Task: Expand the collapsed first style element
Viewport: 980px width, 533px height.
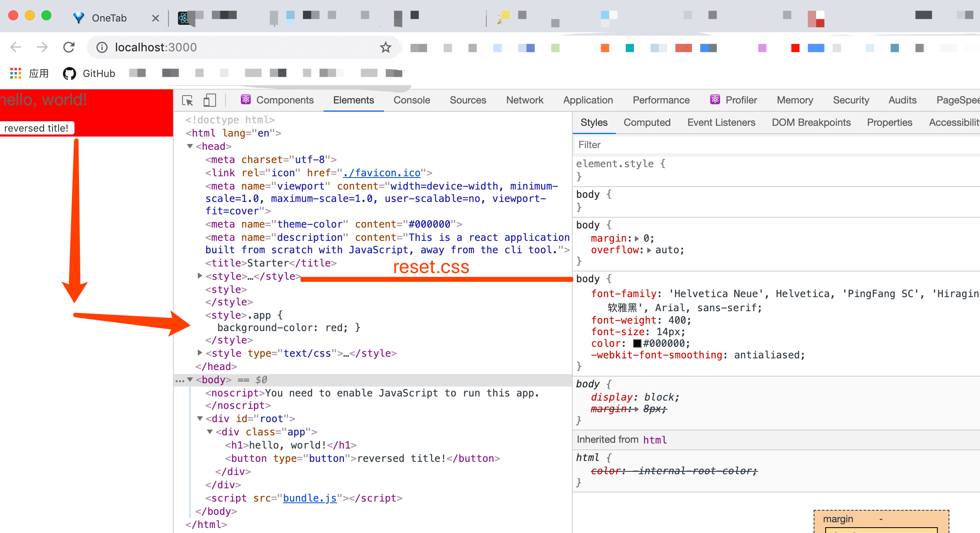Action: pos(200,276)
